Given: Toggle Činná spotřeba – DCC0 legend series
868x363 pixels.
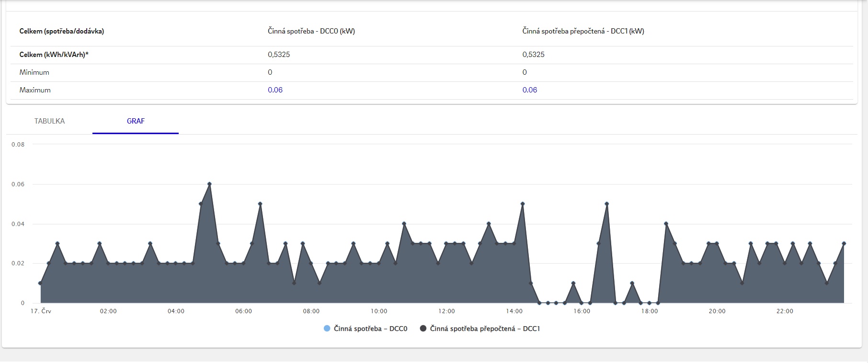Looking at the screenshot, I should tap(365, 329).
